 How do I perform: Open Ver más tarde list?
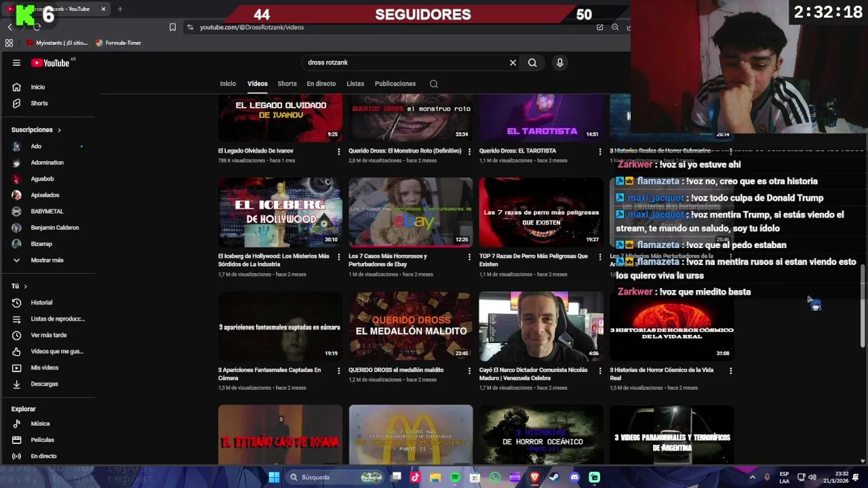coord(47,335)
